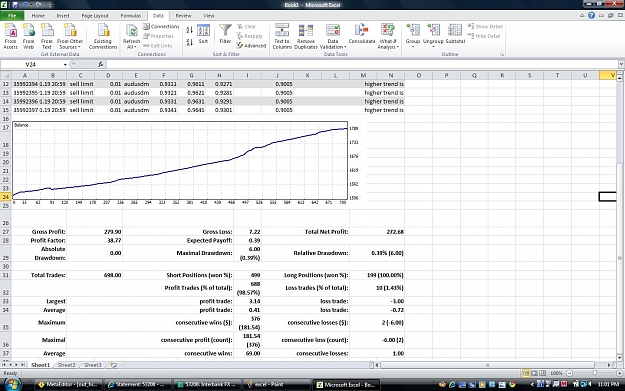This screenshot has width=625, height=391.
Task: Open the Windows Start button
Action: (13, 384)
